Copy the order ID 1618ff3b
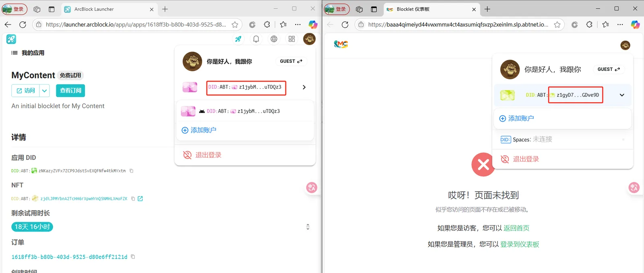The width and height of the screenshot is (644, 273). pos(133,256)
